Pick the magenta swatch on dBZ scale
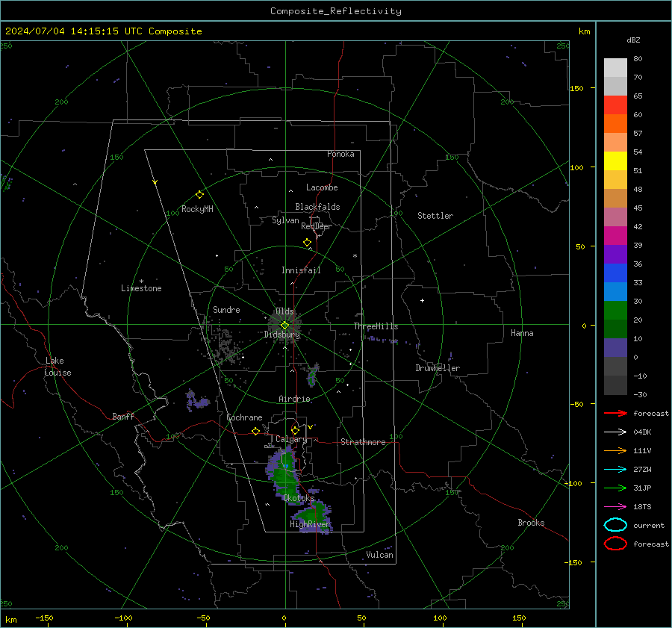The width and height of the screenshot is (672, 628). click(615, 235)
